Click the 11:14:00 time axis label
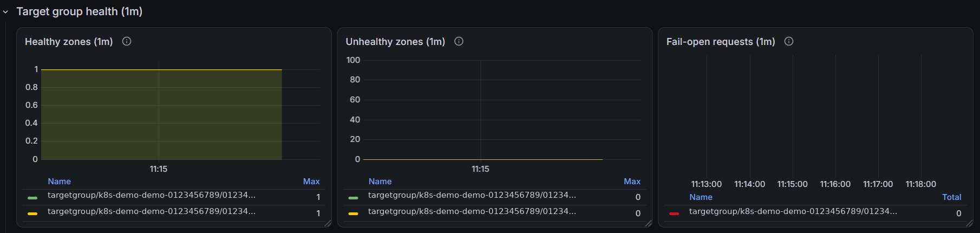The image size is (980, 233). [x=750, y=184]
